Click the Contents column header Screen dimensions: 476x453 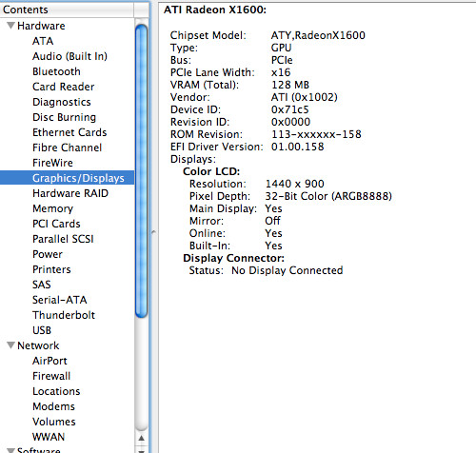67,10
